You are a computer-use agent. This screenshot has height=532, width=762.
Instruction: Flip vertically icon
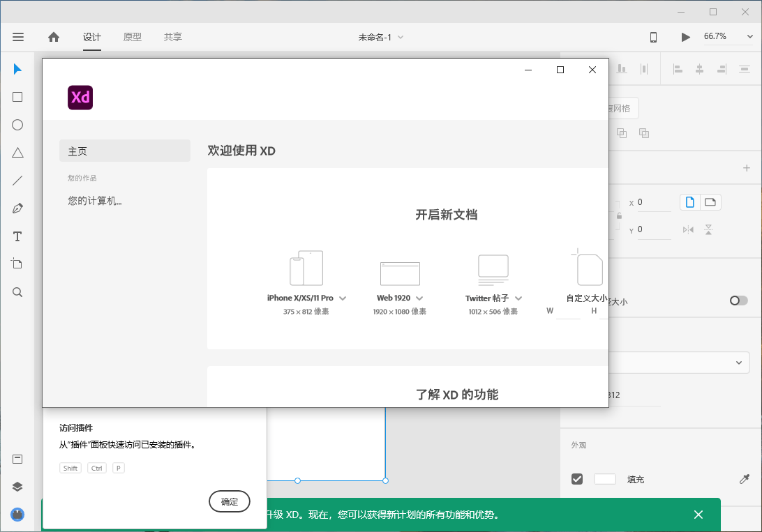pos(708,229)
